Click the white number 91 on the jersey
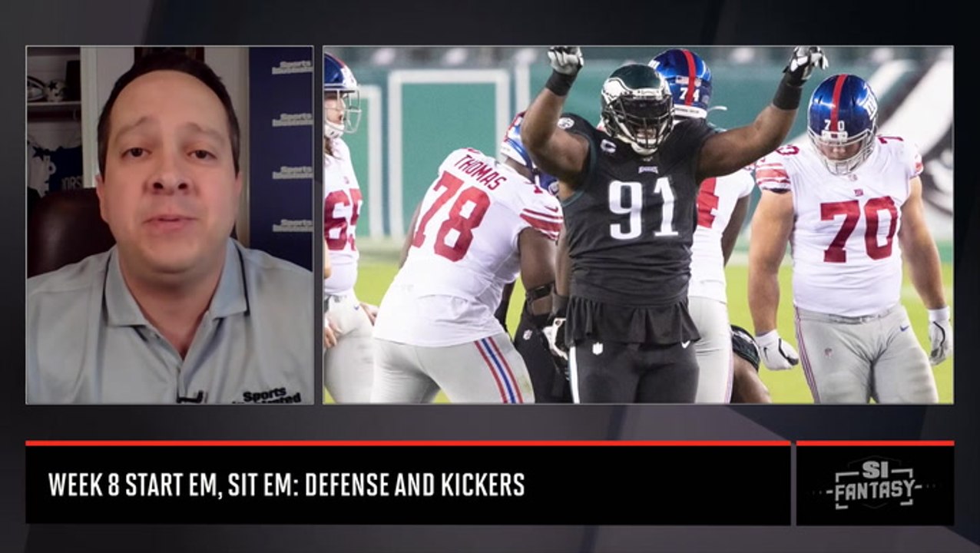980x553 pixels. click(x=643, y=207)
